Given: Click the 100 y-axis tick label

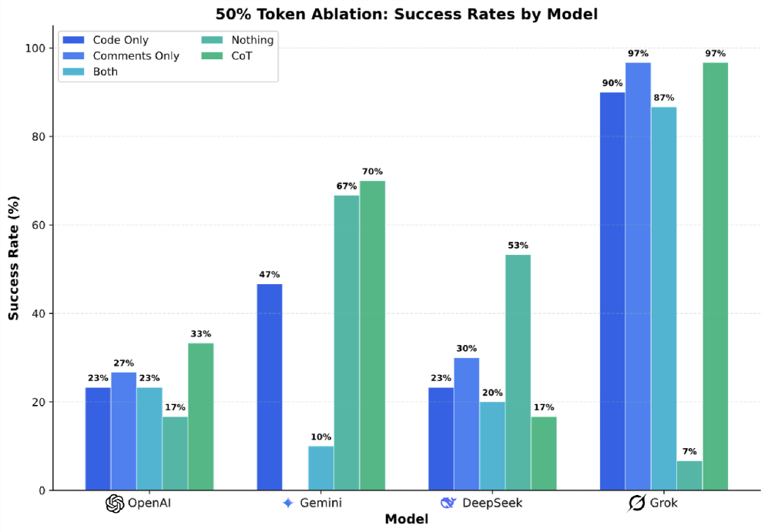Looking at the screenshot, I should [x=36, y=49].
